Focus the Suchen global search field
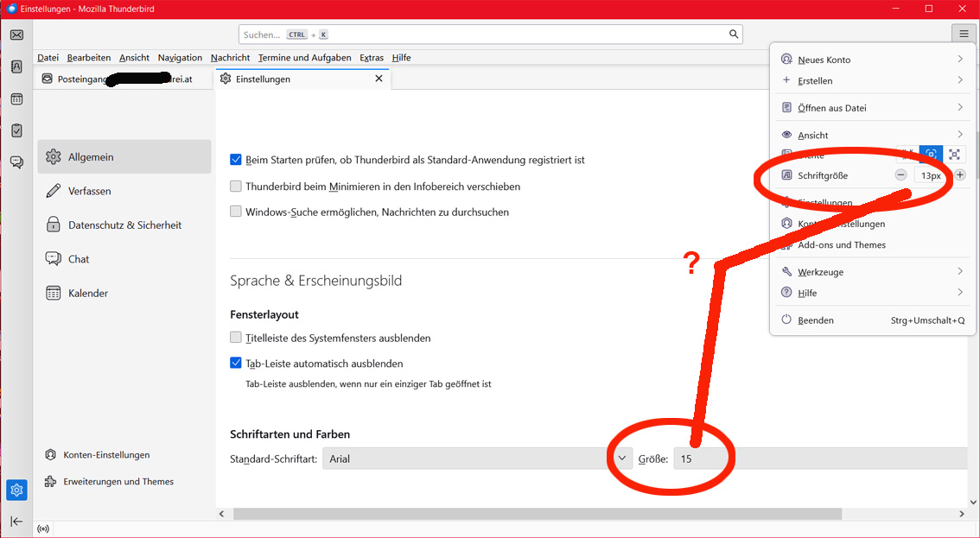The width and height of the screenshot is (980, 538). coord(491,35)
